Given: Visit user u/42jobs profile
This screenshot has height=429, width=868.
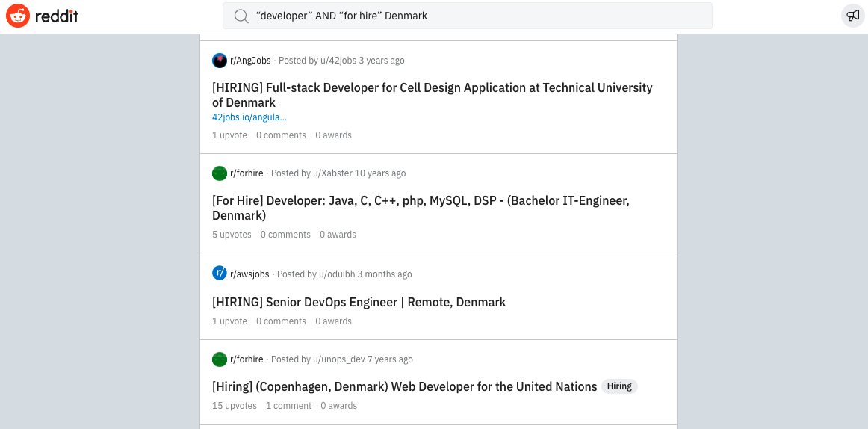Looking at the screenshot, I should (338, 61).
